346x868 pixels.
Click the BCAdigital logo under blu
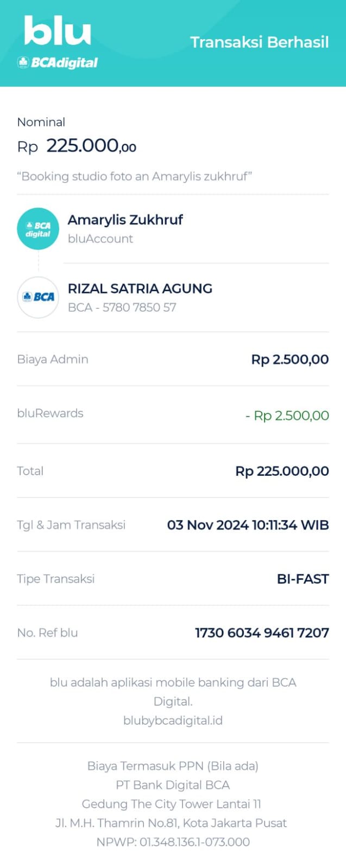click(58, 63)
